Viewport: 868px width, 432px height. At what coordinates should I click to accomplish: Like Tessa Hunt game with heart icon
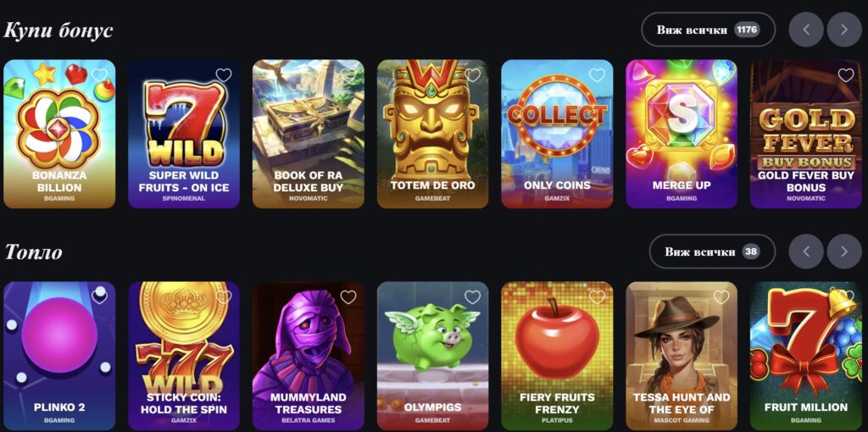(721, 297)
